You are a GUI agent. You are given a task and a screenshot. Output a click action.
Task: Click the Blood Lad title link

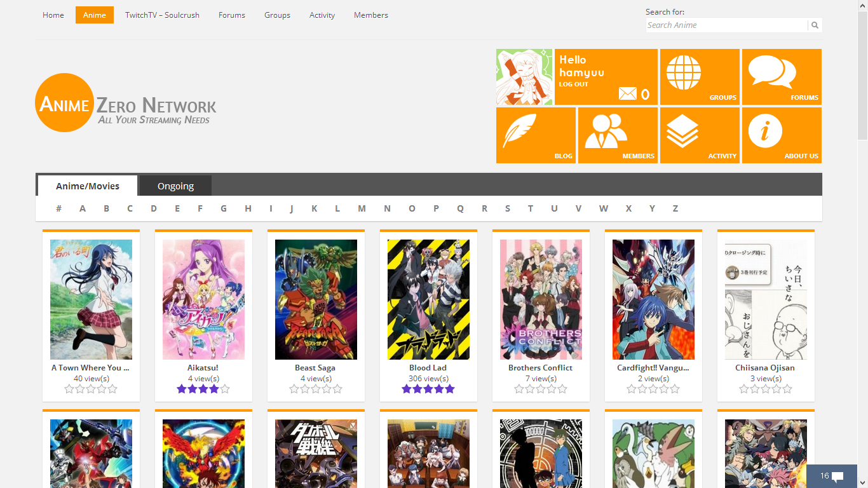coord(428,368)
